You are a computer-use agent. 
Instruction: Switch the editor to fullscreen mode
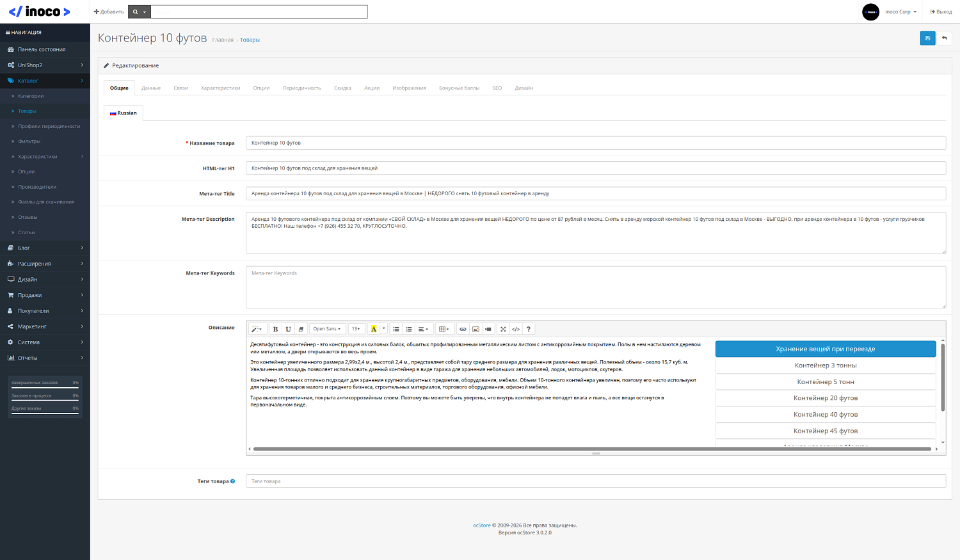(504, 328)
